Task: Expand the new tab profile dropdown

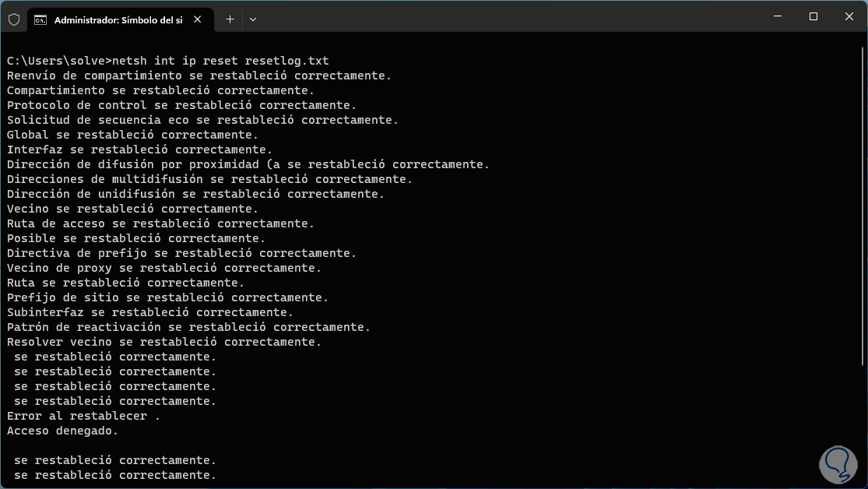Action: pos(253,19)
